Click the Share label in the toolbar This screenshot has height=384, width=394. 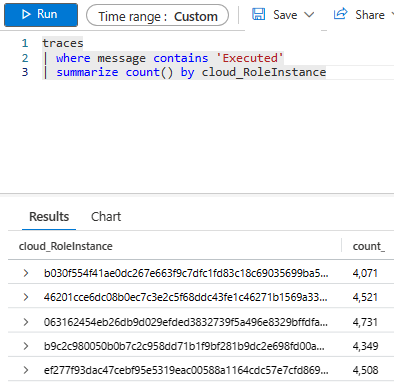click(370, 15)
